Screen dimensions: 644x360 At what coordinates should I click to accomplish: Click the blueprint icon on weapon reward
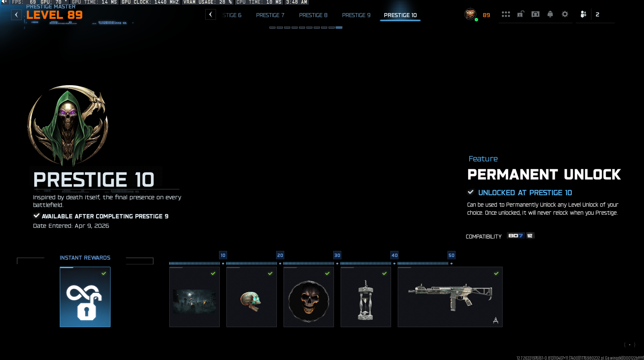click(x=496, y=320)
